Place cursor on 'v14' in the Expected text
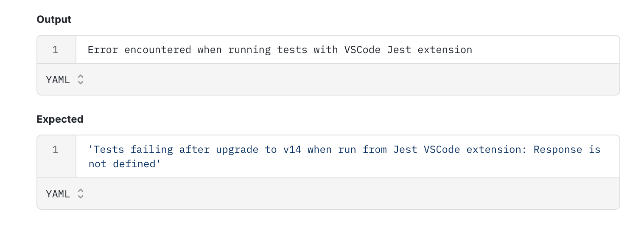 point(292,149)
